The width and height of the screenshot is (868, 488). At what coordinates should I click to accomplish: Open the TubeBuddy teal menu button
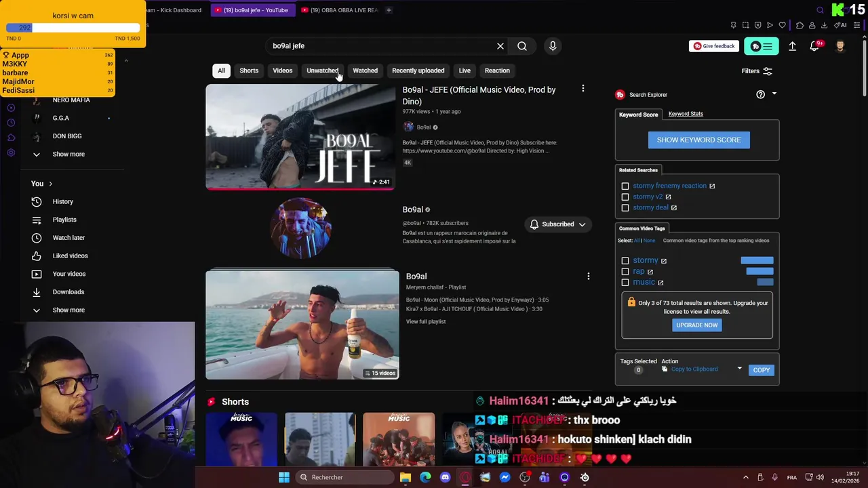[762, 46]
